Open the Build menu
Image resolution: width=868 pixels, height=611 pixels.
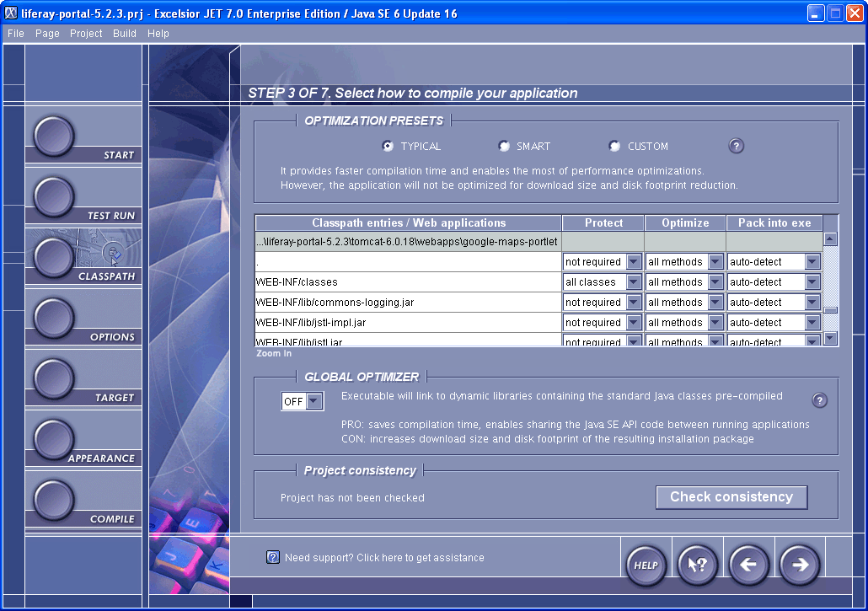point(125,33)
